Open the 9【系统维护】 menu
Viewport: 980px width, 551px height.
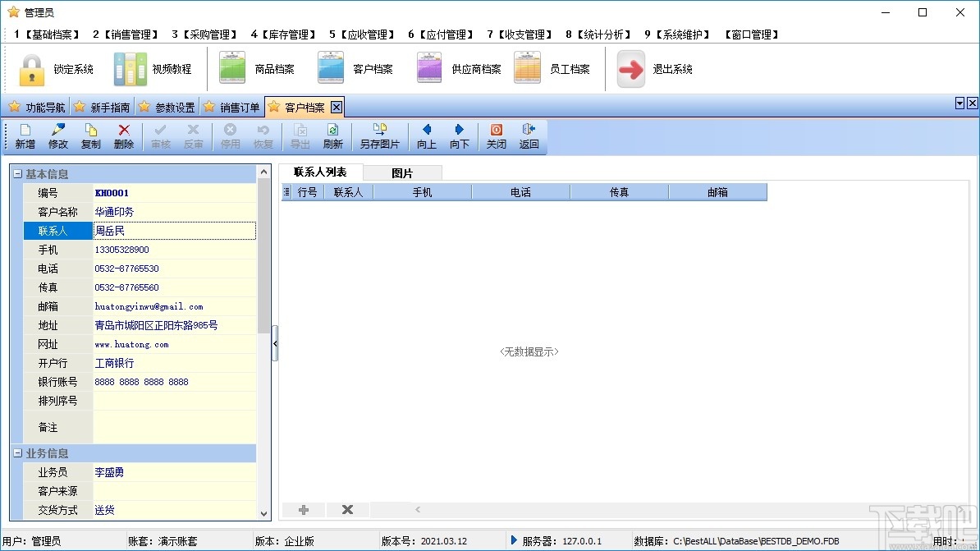[677, 34]
